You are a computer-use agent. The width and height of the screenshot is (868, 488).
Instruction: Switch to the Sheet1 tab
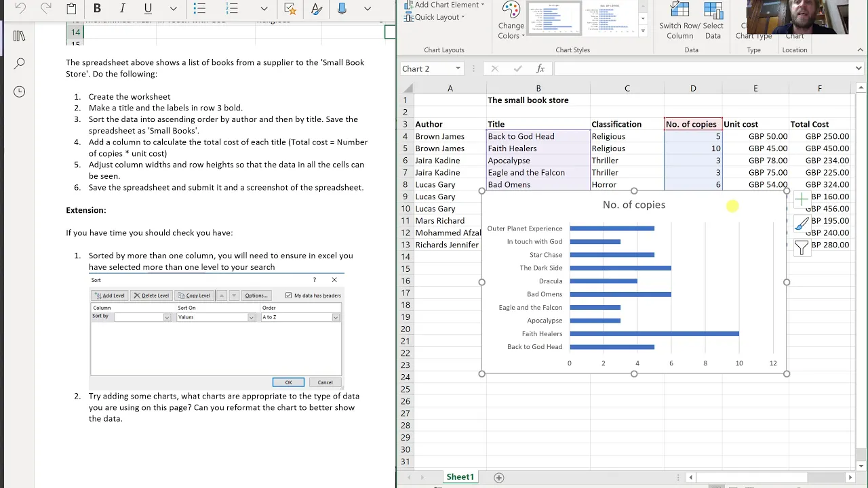(460, 477)
